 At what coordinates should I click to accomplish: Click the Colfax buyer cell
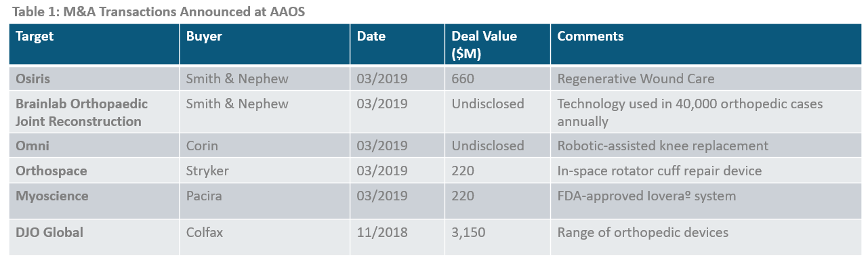click(265, 232)
